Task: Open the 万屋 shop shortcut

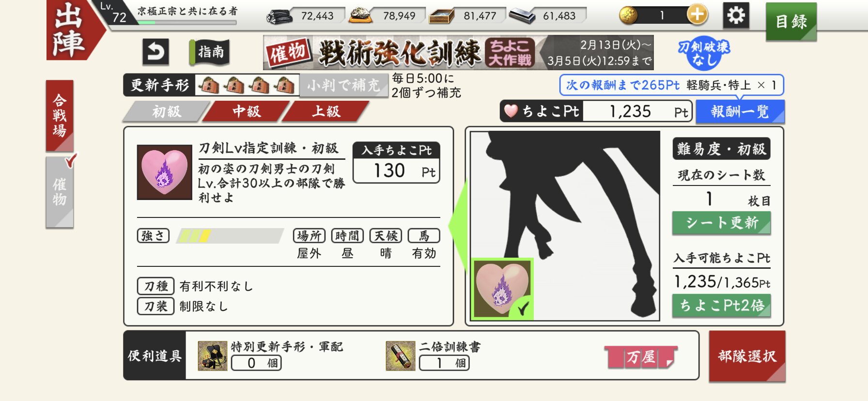Action: click(641, 357)
